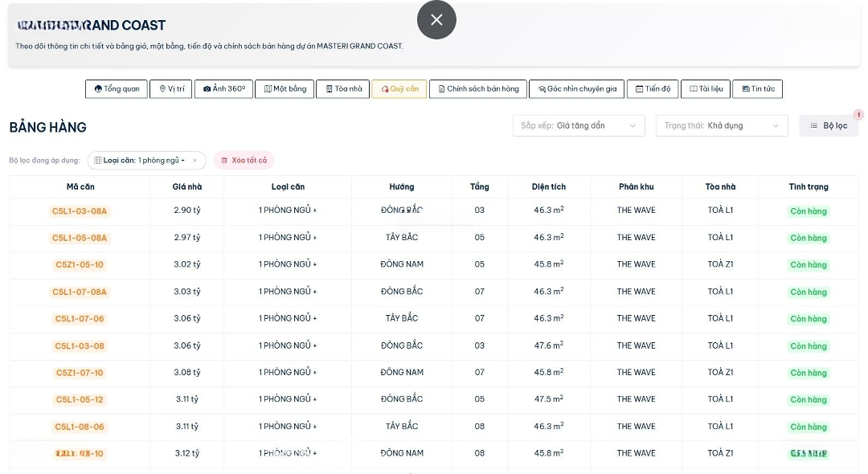This screenshot has width=868, height=474.
Task: Go to the Tin tức tab
Action: pyautogui.click(x=758, y=89)
